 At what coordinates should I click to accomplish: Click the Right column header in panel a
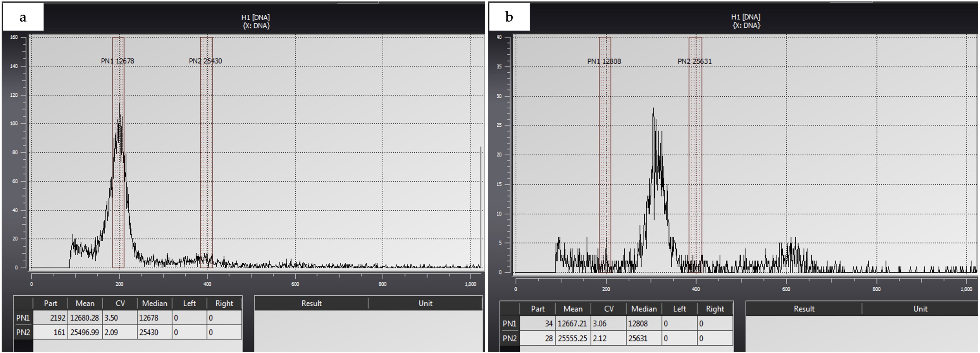pyautogui.click(x=224, y=303)
